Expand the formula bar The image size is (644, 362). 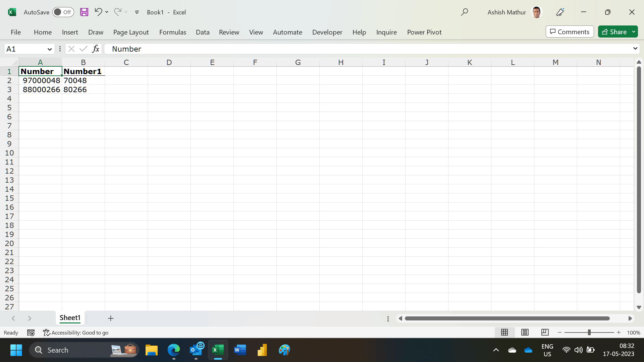click(635, 49)
